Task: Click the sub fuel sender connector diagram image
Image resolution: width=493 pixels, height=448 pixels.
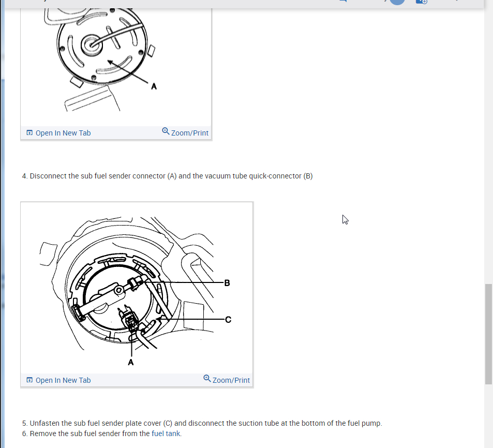Action: tap(137, 289)
